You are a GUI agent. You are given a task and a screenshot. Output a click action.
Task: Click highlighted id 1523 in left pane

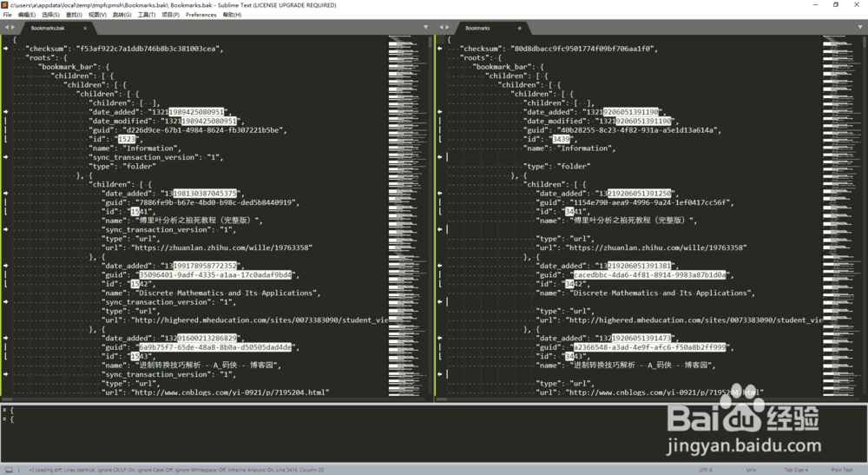coord(126,139)
